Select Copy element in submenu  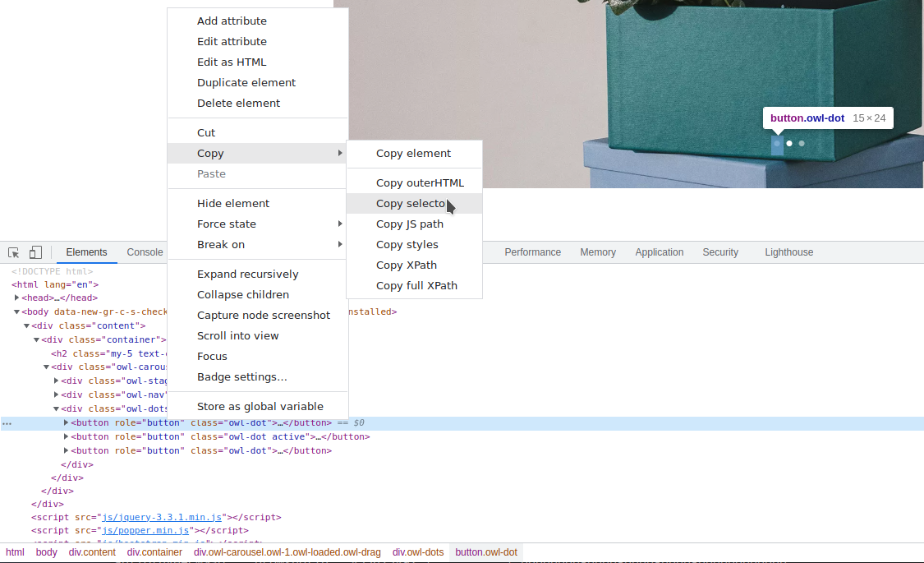click(x=414, y=153)
